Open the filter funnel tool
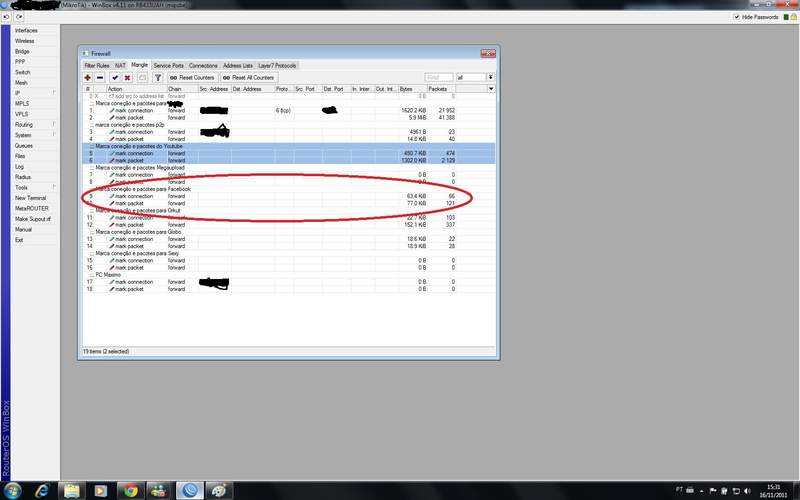The image size is (800, 500). pyautogui.click(x=158, y=78)
